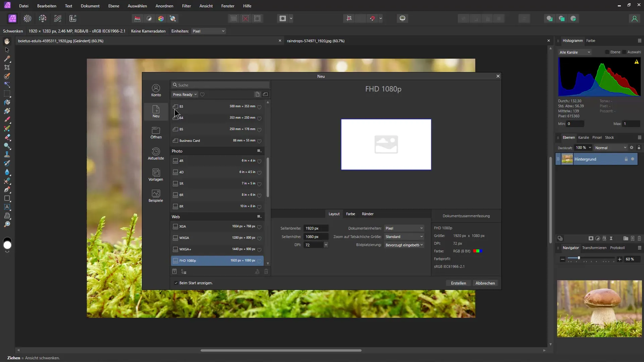Switch to the Liquify Persona

(28, 18)
